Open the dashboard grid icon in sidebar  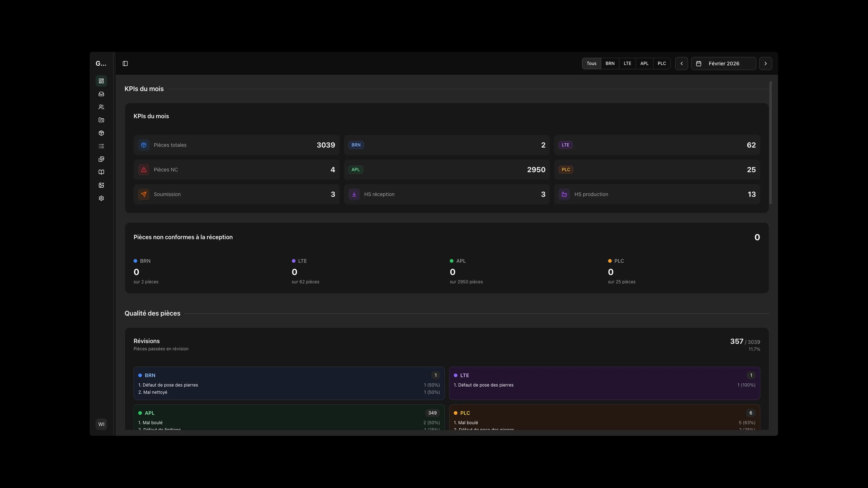tap(101, 81)
